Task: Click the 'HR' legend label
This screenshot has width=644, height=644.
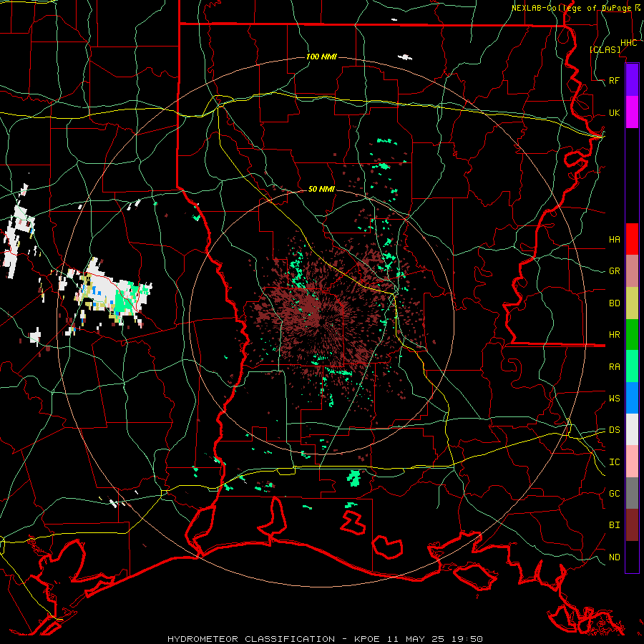Action: (614, 335)
